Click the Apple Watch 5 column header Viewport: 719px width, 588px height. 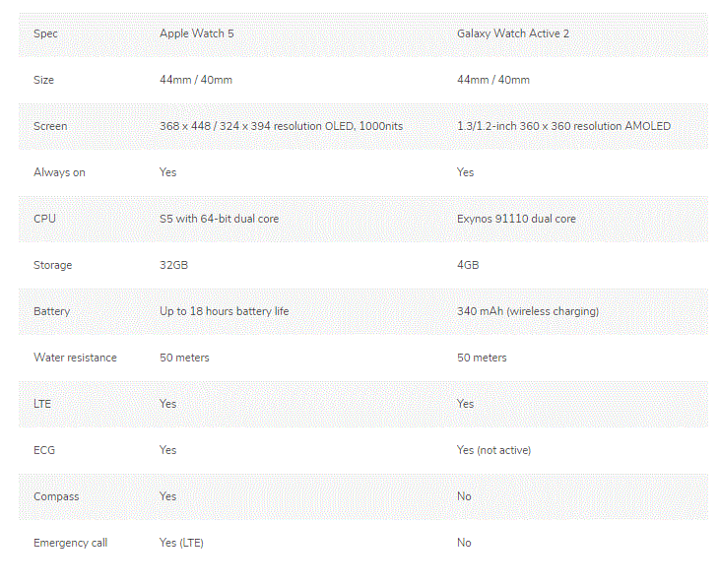(197, 33)
